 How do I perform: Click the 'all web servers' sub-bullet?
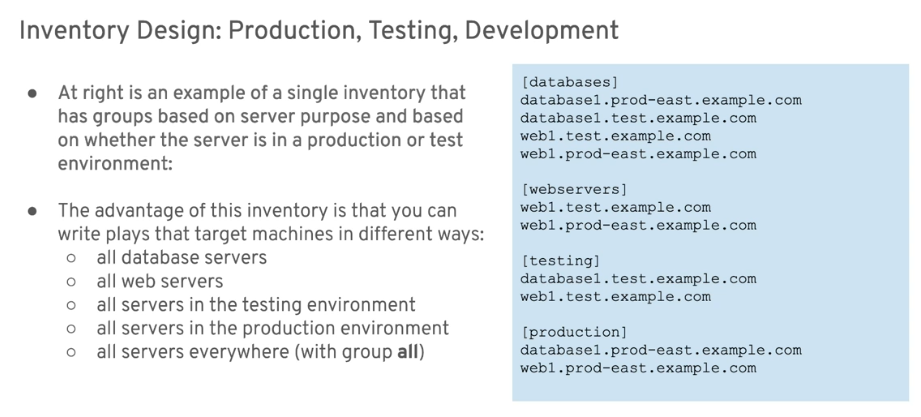(x=160, y=281)
